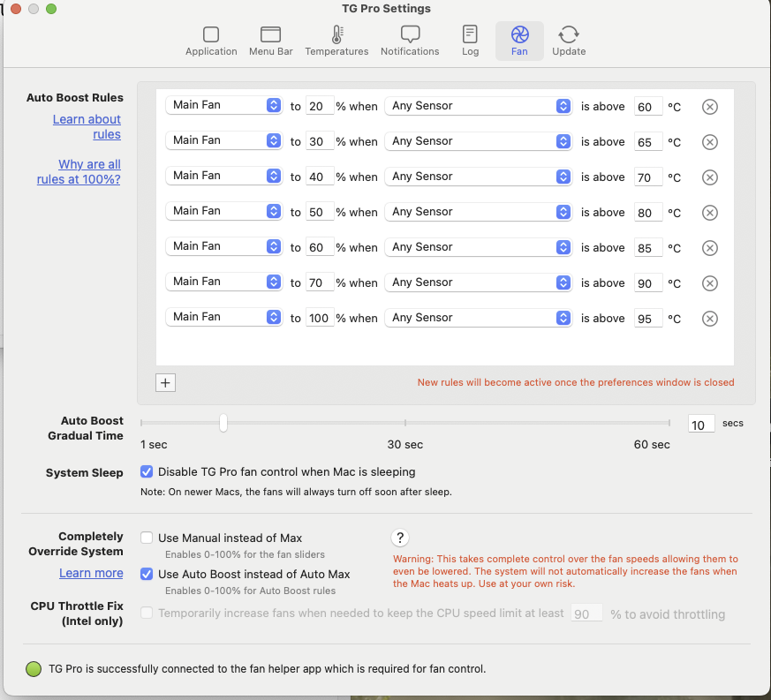Open Main Fan dropdown in 70% rule
This screenshot has height=700, width=771.
click(x=223, y=282)
